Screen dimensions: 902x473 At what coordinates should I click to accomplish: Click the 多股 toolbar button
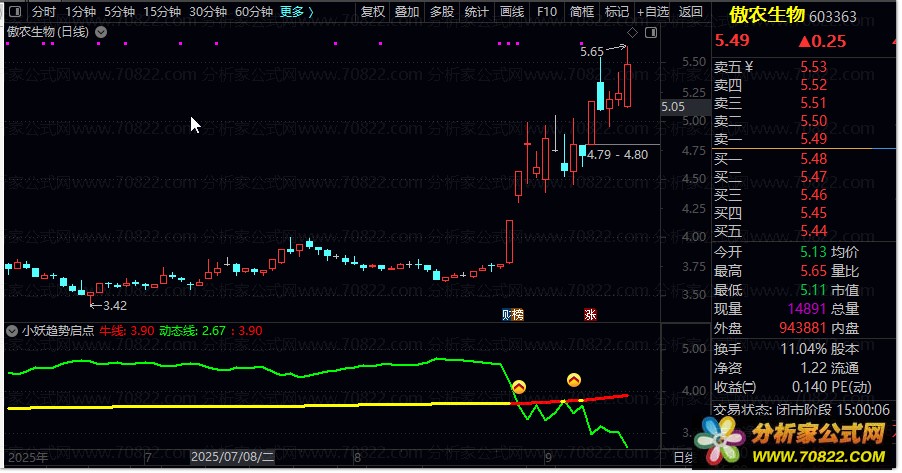point(442,12)
